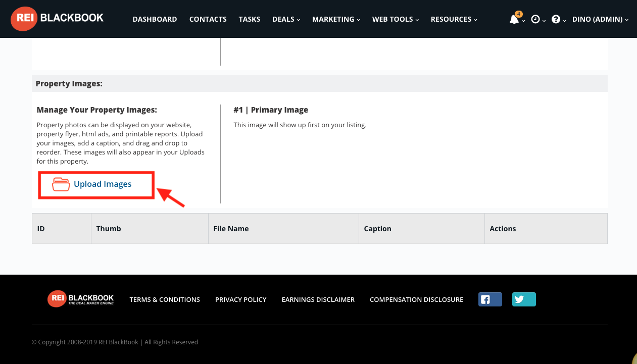The width and height of the screenshot is (637, 364).
Task: Click the Upload Images folder icon
Action: (61, 184)
